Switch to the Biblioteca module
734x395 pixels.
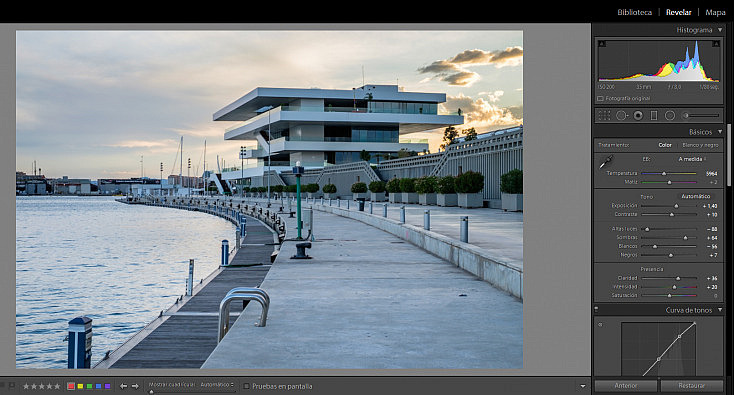pyautogui.click(x=634, y=12)
